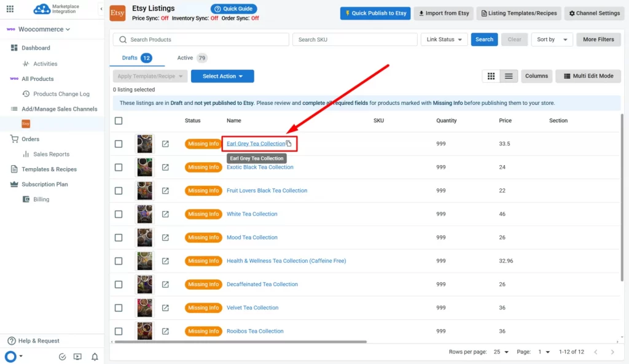Open the Etsy channel logo icon
This screenshot has height=364, width=629.
(x=117, y=13)
